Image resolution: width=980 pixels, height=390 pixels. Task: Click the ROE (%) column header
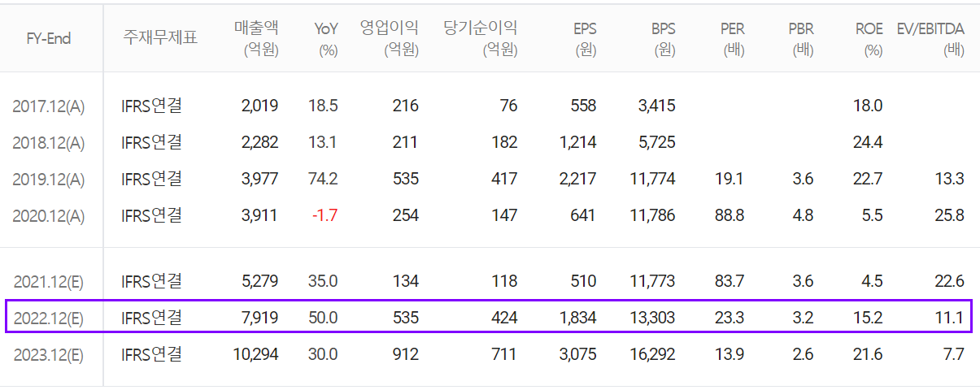point(869,39)
